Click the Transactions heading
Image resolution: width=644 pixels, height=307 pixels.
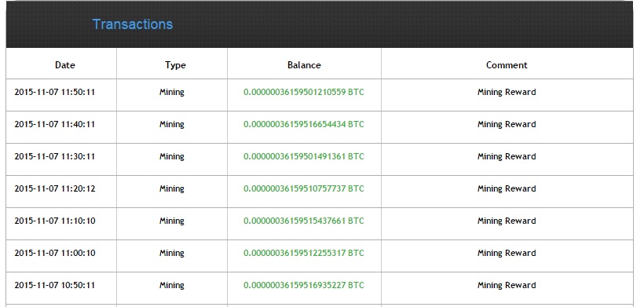pos(132,24)
